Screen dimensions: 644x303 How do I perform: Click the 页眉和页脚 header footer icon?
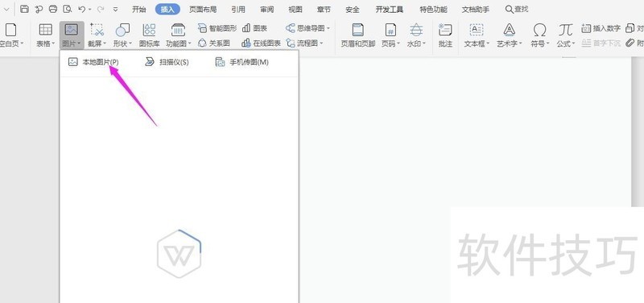tap(357, 30)
